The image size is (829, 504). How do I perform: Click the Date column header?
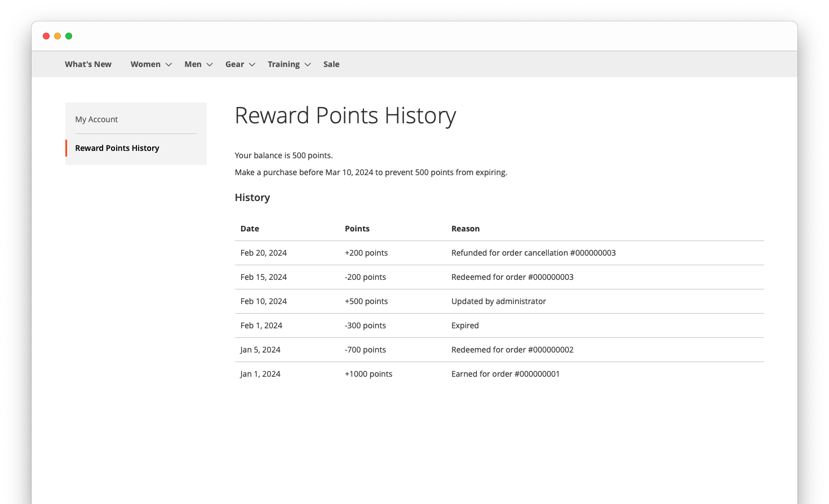point(250,228)
